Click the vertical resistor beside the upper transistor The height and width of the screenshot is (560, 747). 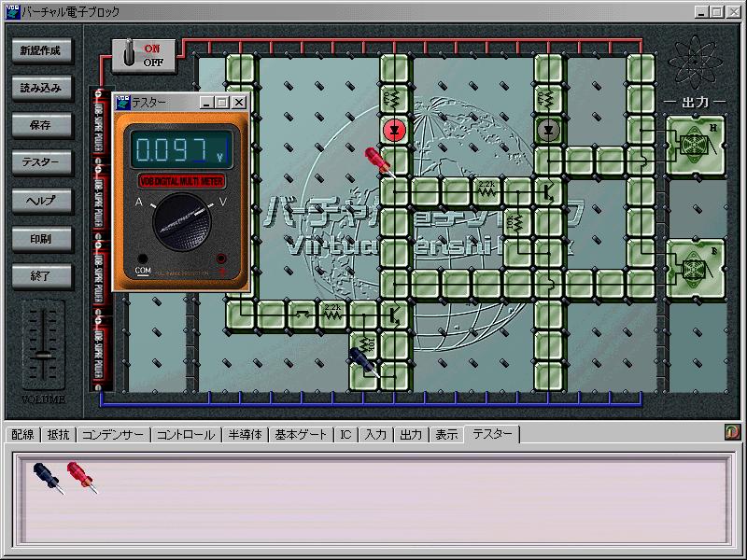pos(517,223)
